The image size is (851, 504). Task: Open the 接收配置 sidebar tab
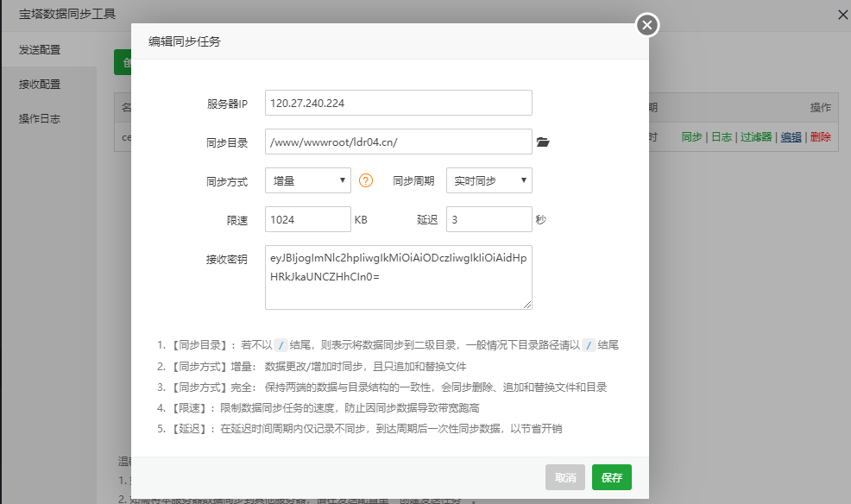[x=49, y=84]
